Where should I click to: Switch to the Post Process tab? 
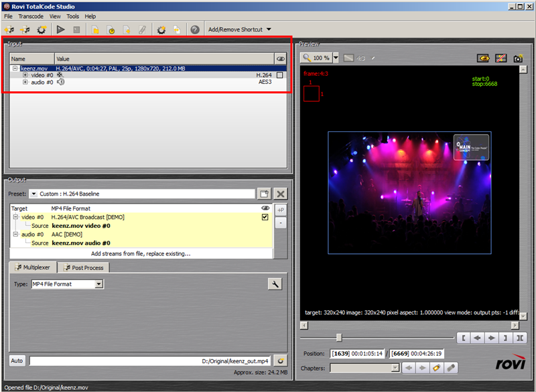(x=83, y=268)
